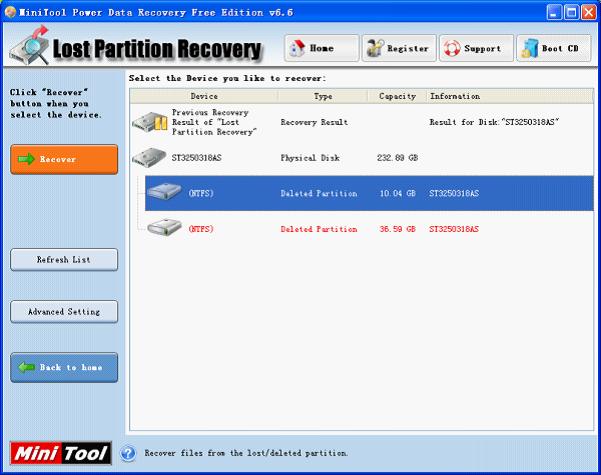Screen dimensions: 601x475
Task: Click the orange Recover button
Action: pos(64,159)
